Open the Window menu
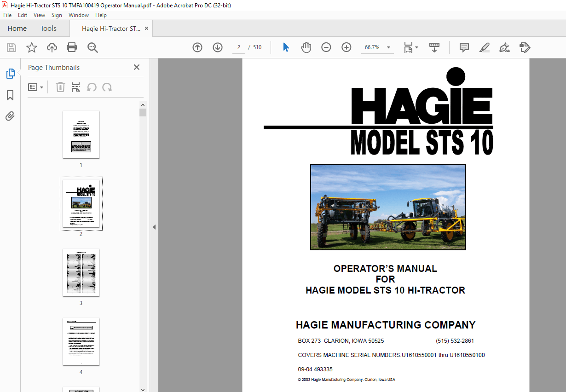This screenshot has height=392, width=566. click(79, 15)
